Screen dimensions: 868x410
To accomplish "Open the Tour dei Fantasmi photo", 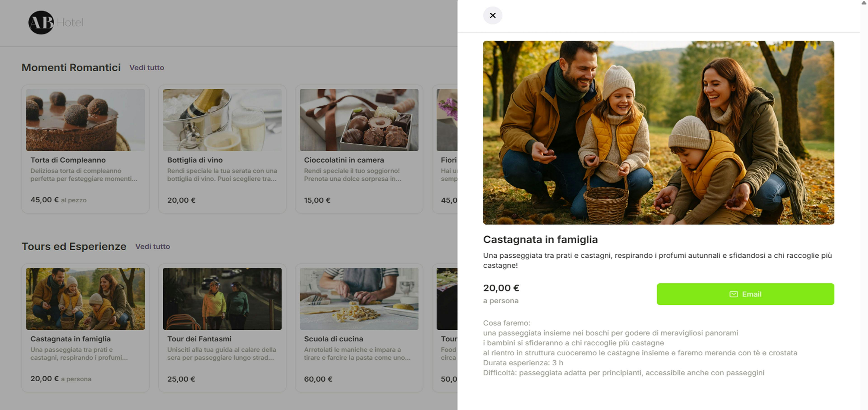I will click(222, 298).
